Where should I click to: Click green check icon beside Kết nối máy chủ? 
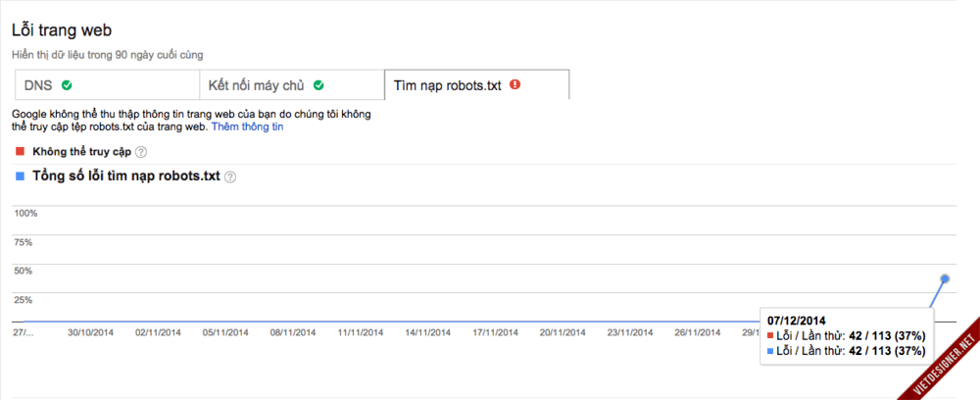pyautogui.click(x=318, y=85)
